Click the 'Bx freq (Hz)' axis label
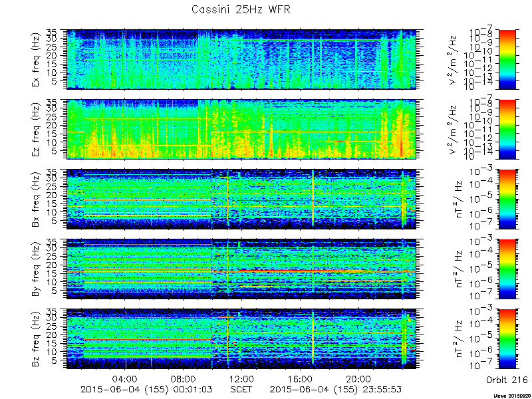The height and width of the screenshot is (399, 532). click(x=36, y=199)
